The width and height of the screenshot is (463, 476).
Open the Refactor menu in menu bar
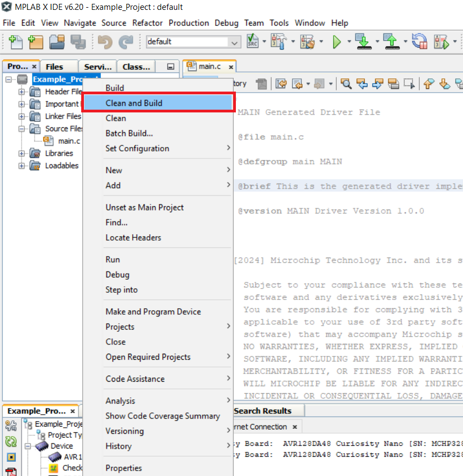coord(147,23)
